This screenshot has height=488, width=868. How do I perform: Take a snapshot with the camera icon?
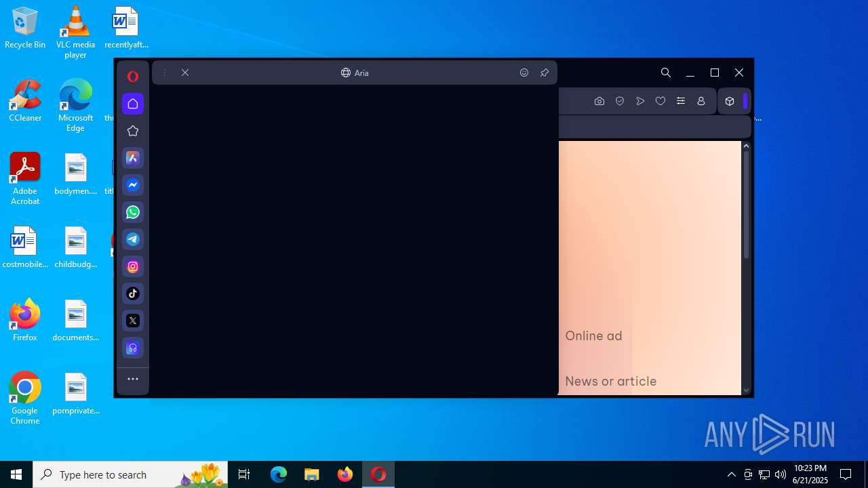pos(599,101)
